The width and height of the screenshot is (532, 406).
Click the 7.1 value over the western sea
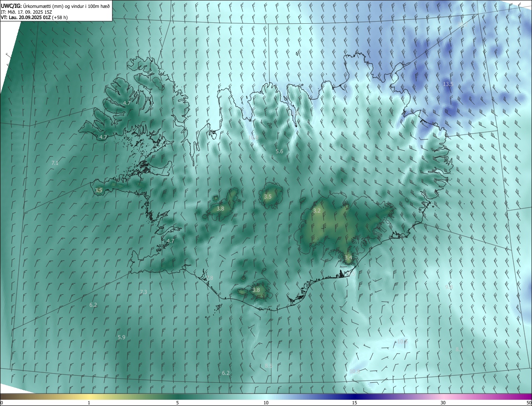coord(54,163)
